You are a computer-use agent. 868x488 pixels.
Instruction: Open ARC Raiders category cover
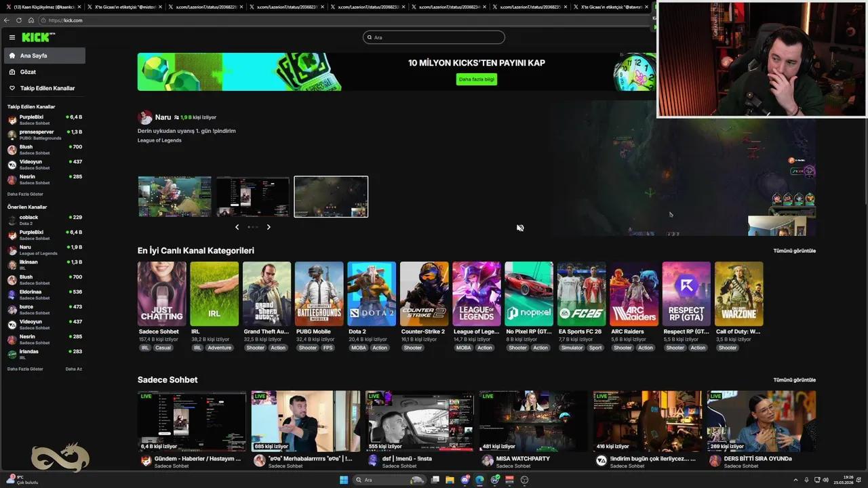(x=634, y=293)
